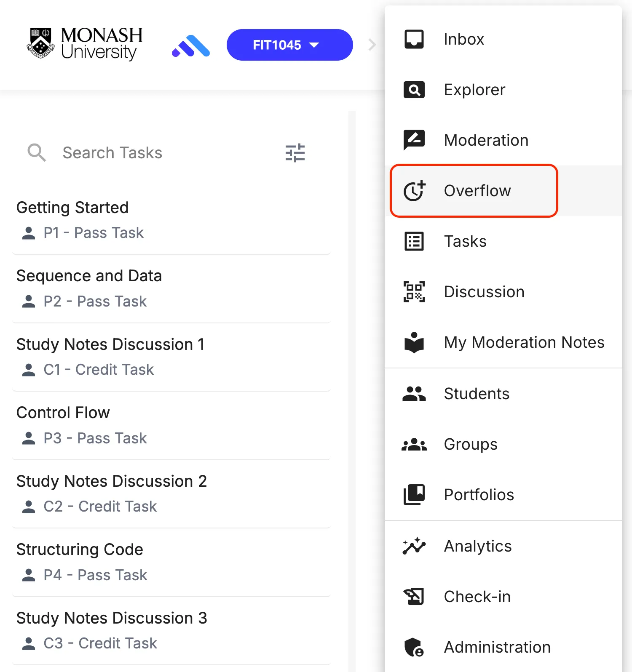Choose Moderation in the menu
Image resolution: width=632 pixels, height=672 pixels.
tap(503, 140)
